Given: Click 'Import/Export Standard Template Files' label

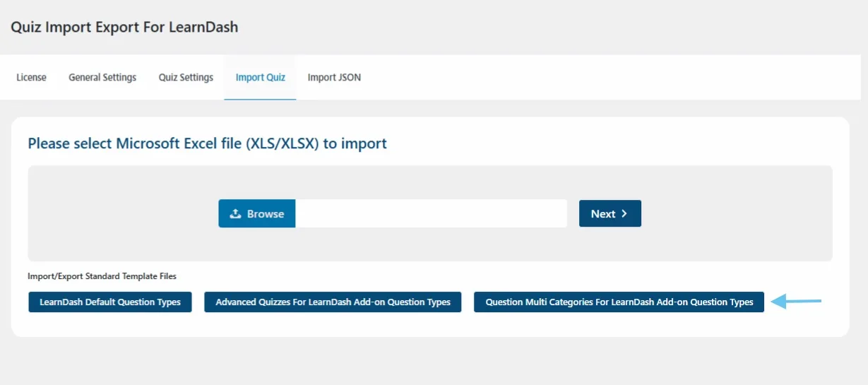Looking at the screenshot, I should click(102, 276).
